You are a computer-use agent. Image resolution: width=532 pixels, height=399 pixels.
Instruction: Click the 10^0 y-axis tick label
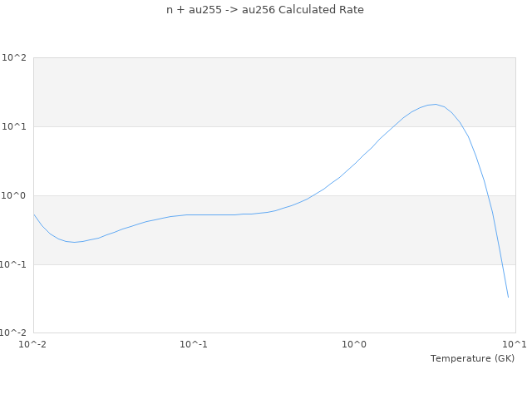[x=14, y=196]
